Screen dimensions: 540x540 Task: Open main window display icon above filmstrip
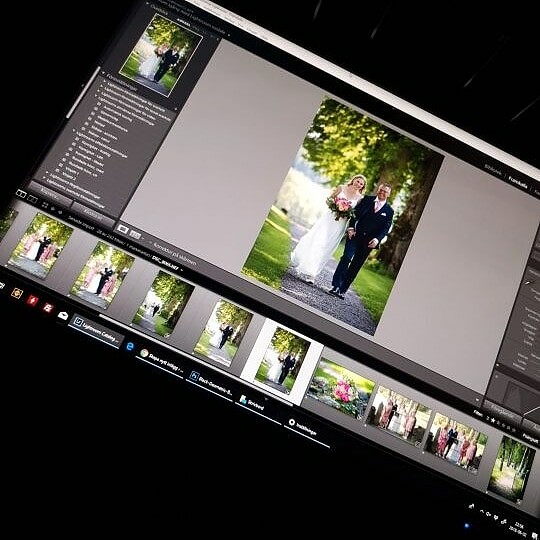(21, 194)
